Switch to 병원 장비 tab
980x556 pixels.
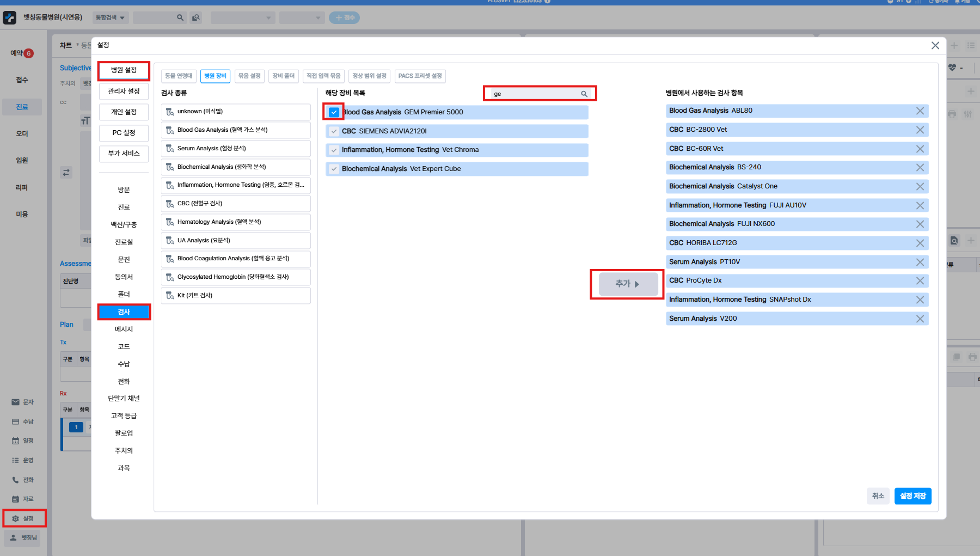coord(215,76)
